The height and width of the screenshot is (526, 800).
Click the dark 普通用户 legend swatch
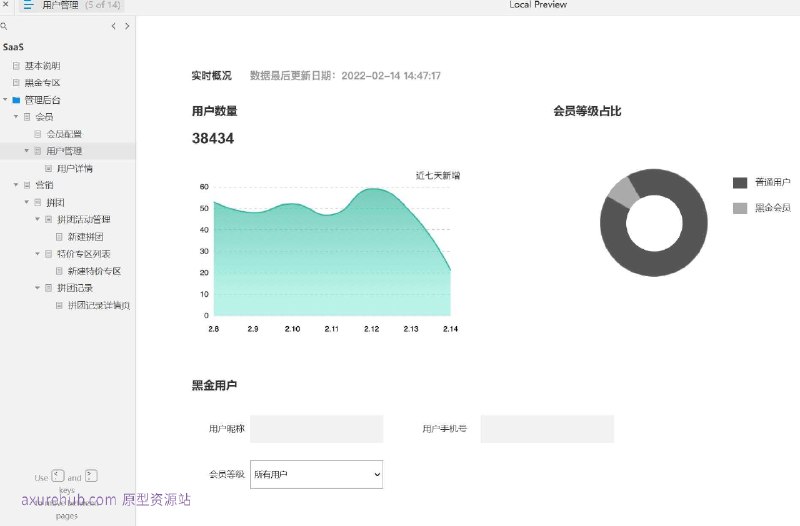point(740,183)
